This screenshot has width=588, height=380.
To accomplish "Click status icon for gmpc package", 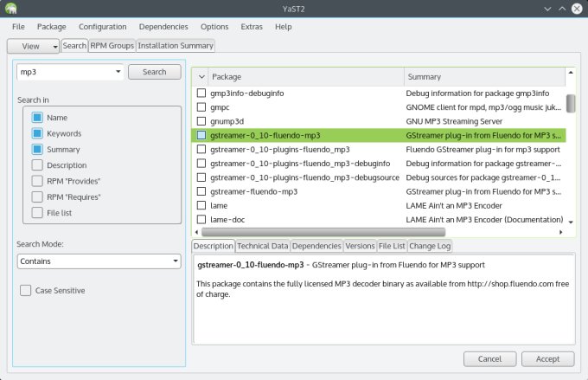I will [x=201, y=107].
